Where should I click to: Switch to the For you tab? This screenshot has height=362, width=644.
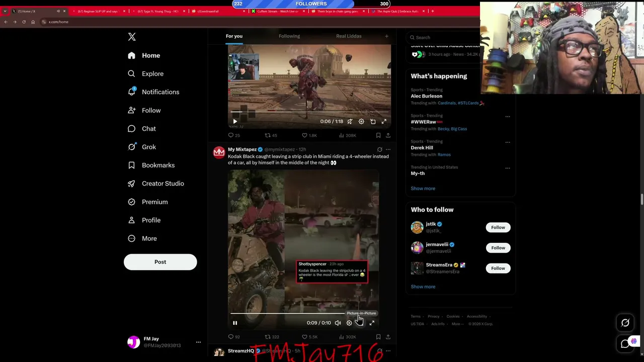click(x=234, y=36)
